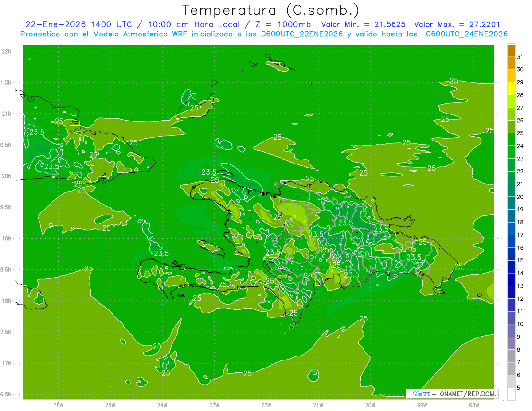The image size is (532, 411).
Task: Click the yellow swatch between 28 and 29
Action: pyautogui.click(x=511, y=89)
